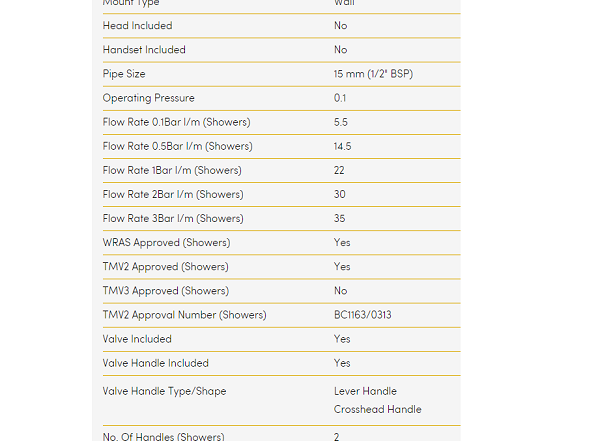This screenshot has width=600, height=441.
Task: Click 'Flow Rate 0.1Bar l/m (Showers)' label
Action: [176, 122]
